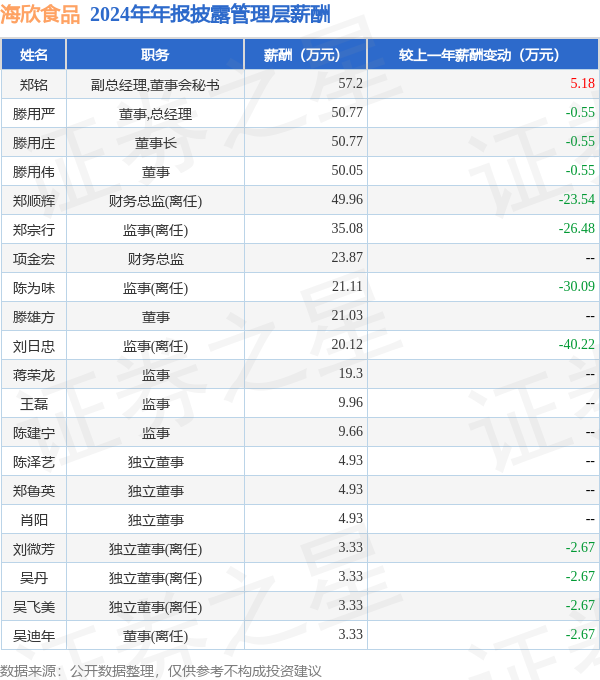Select the name 滕用伟

[34, 172]
